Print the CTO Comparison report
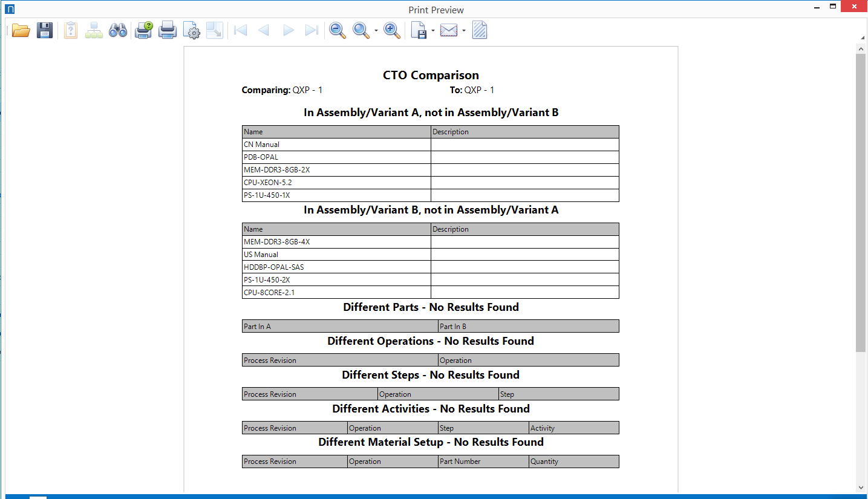Screen dimensions: 868x499 click(x=168, y=30)
